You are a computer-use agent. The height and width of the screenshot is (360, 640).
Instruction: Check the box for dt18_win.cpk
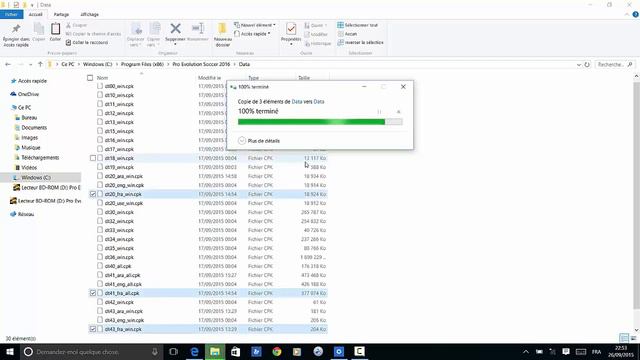(93, 158)
